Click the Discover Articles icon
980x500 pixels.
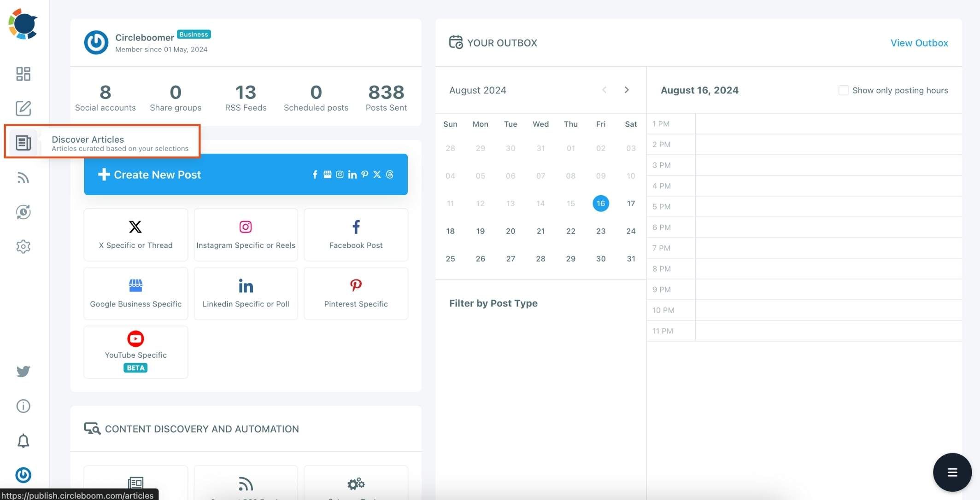(x=23, y=143)
